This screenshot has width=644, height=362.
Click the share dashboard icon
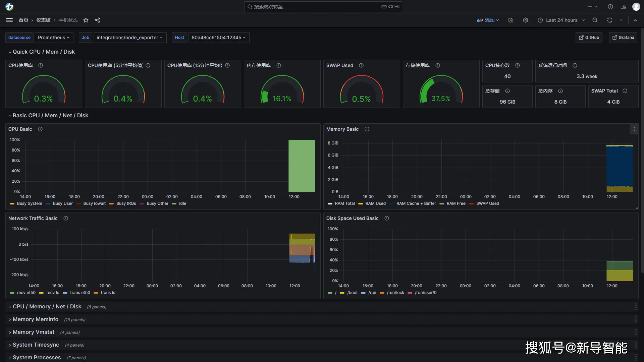click(x=97, y=20)
